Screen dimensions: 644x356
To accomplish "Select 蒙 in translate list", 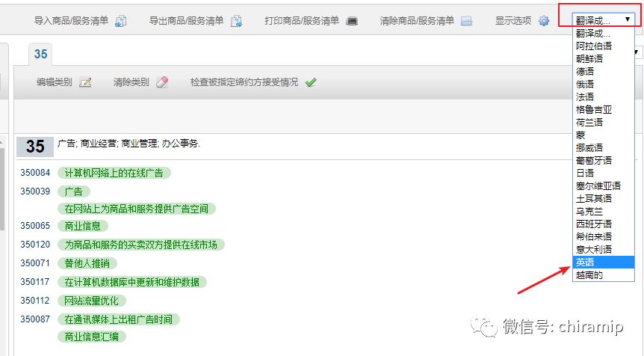I will 603,135.
